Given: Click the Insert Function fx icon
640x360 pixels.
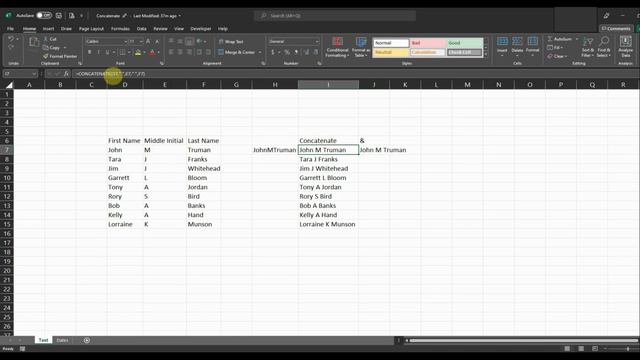Looking at the screenshot, I should pos(66,74).
